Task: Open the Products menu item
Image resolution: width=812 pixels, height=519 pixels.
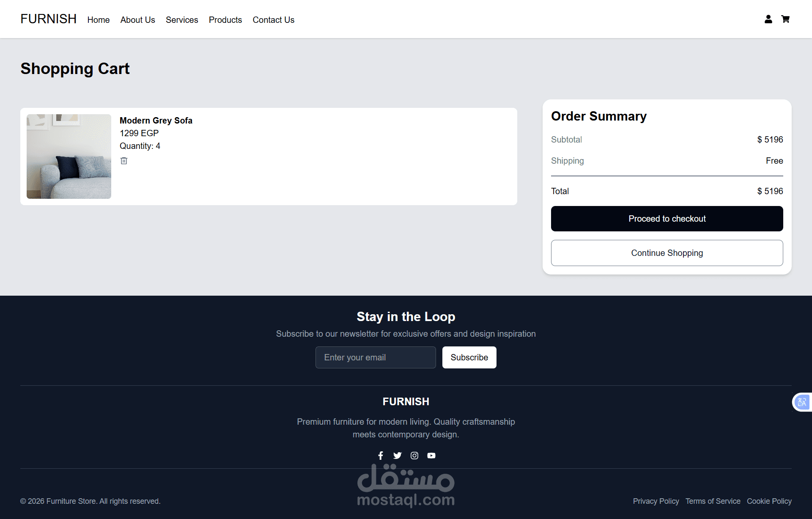Action: tap(225, 20)
